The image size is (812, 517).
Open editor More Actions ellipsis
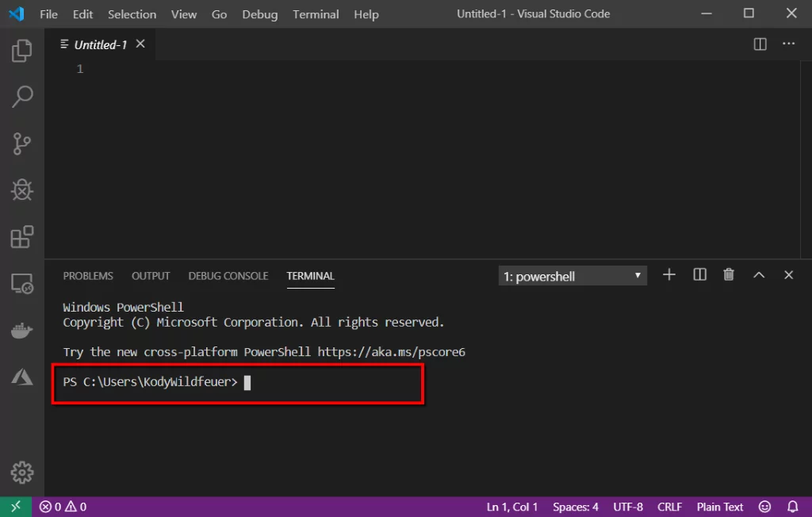coord(788,44)
